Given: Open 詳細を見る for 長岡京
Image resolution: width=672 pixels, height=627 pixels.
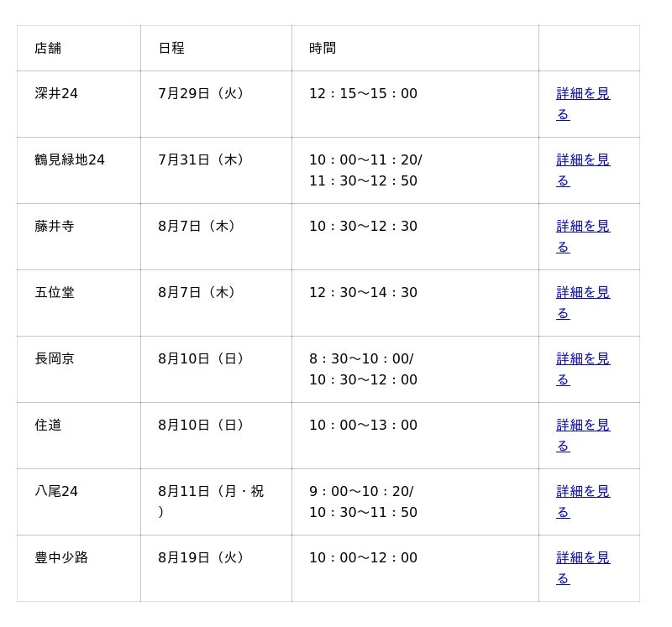Looking at the screenshot, I should tap(582, 359).
